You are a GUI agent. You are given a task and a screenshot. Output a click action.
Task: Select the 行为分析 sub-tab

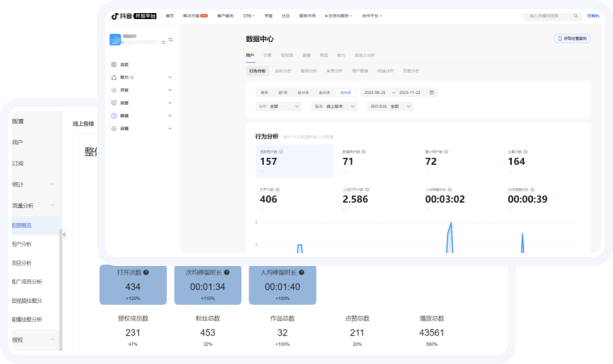[257, 71]
